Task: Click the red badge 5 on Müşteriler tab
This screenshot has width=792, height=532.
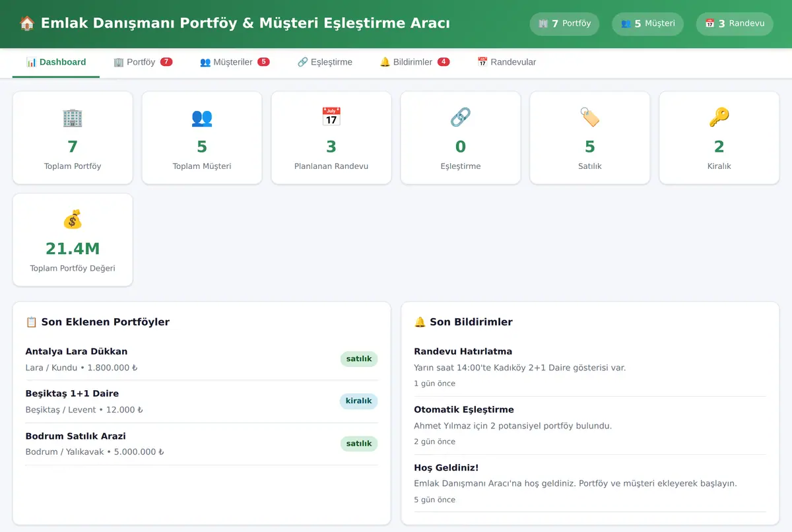Action: pos(263,62)
